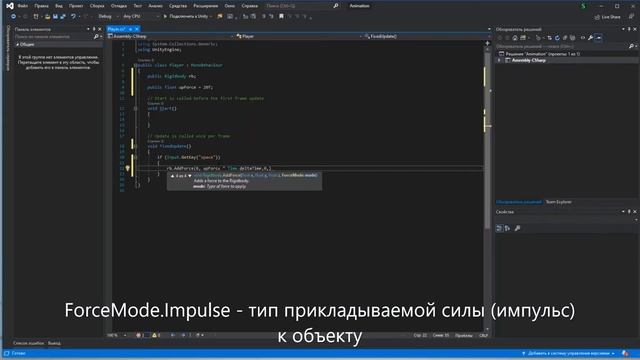Click the Undo toolbar icon
The image size is (640, 360).
pos(73,16)
